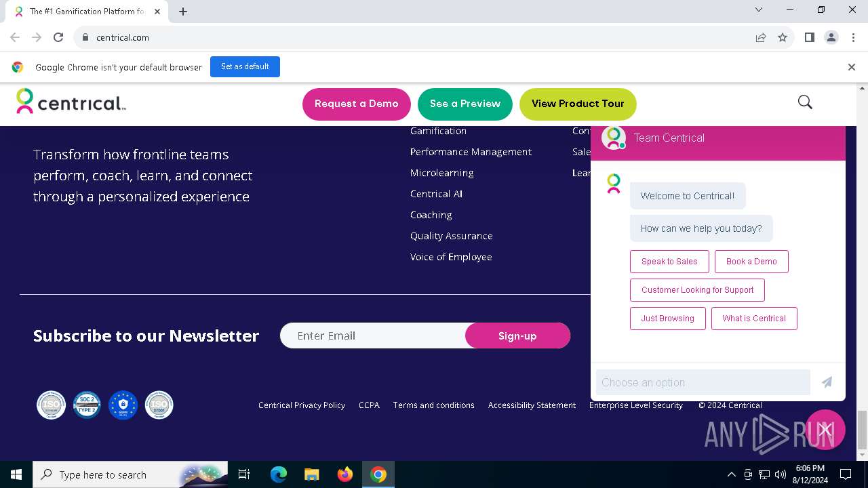This screenshot has width=868, height=488.
Task: Open Terms and conditions link
Action: click(434, 405)
